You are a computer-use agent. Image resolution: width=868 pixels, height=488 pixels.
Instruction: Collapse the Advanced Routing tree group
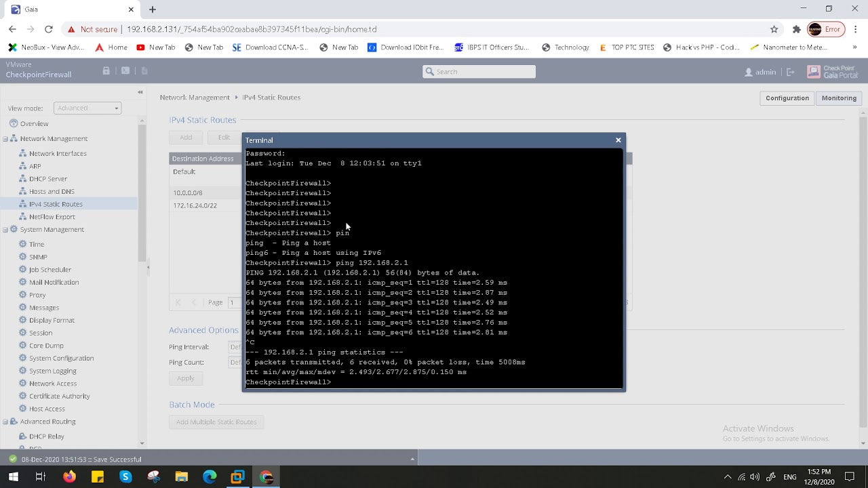point(5,422)
